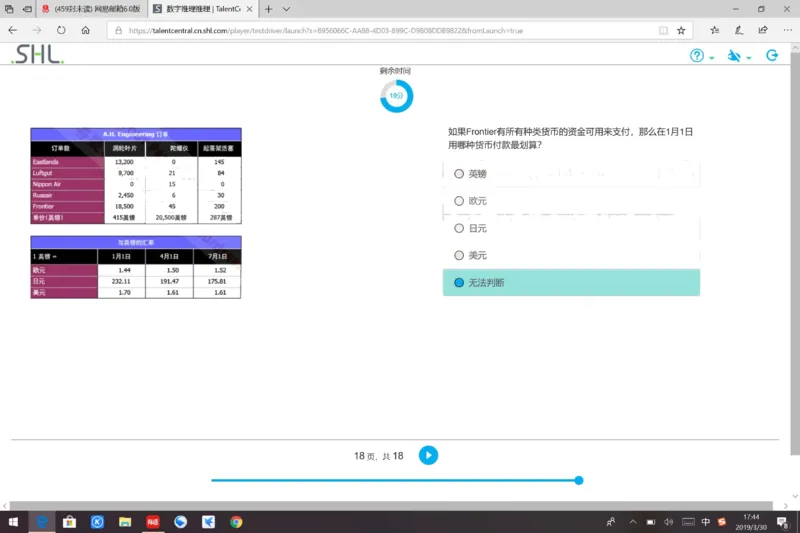Click the exchange rate table
This screenshot has width=800, height=533.
(136, 267)
